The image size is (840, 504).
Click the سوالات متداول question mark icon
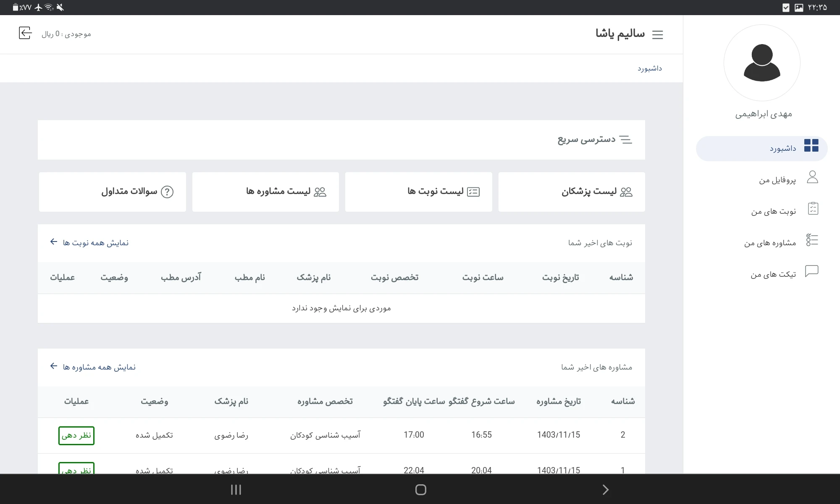167,192
